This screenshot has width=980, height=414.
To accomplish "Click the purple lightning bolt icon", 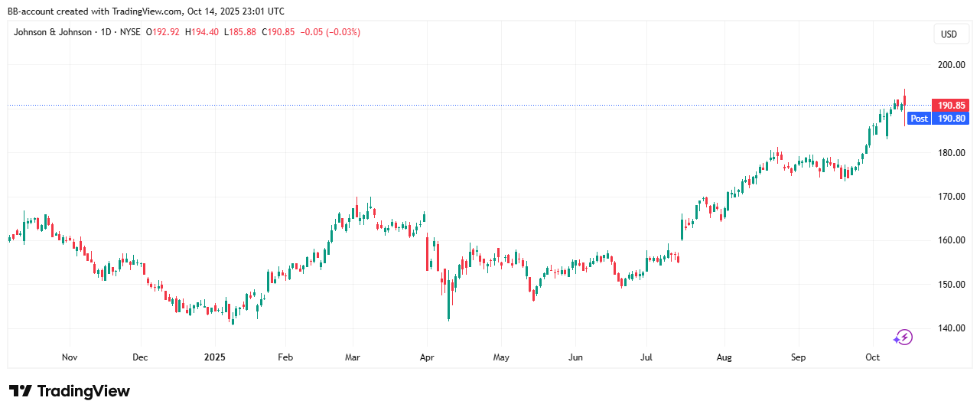I will pyautogui.click(x=903, y=337).
